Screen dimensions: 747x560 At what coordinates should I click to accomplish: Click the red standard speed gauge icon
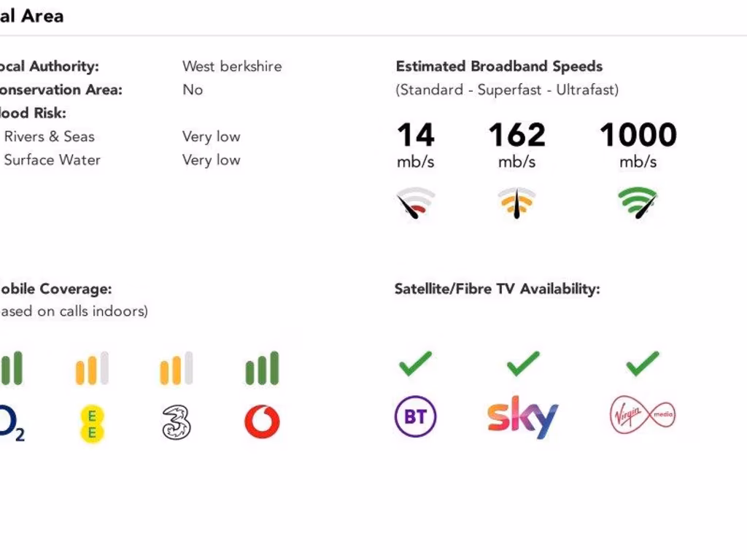coord(416,203)
